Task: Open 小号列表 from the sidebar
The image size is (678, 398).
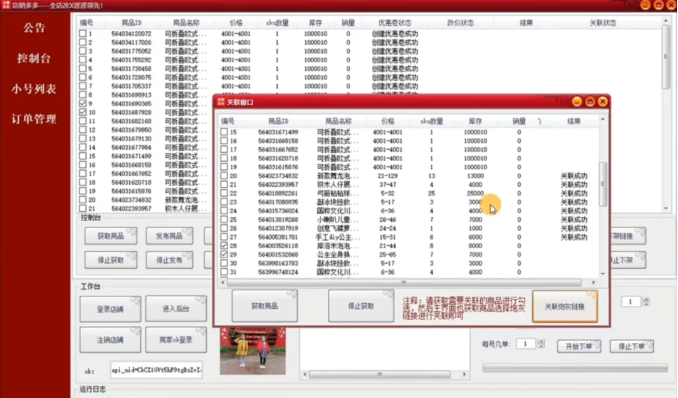Action: tap(34, 89)
